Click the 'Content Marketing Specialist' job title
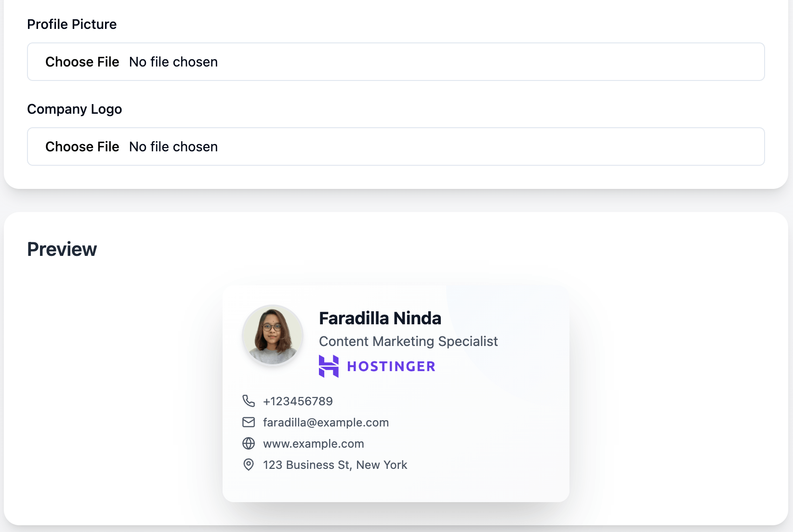The height and width of the screenshot is (532, 793). [x=409, y=341]
